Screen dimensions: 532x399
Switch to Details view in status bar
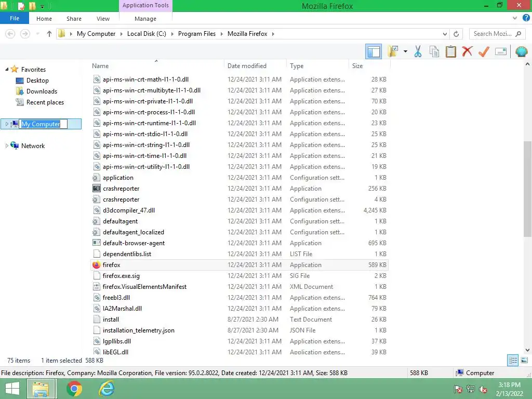click(513, 361)
